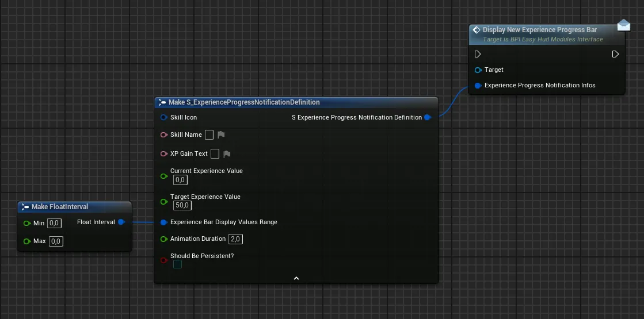Click the Max input pin
The height and width of the screenshot is (319, 644).
[x=27, y=241]
